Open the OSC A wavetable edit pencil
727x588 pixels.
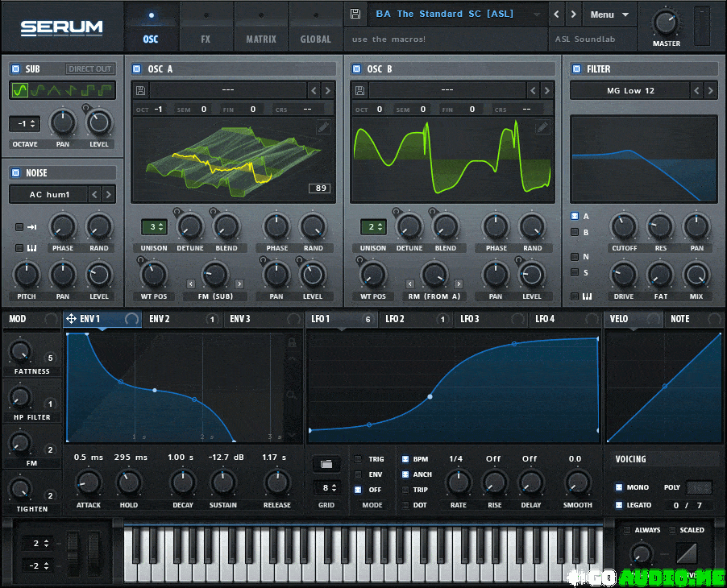click(x=324, y=126)
